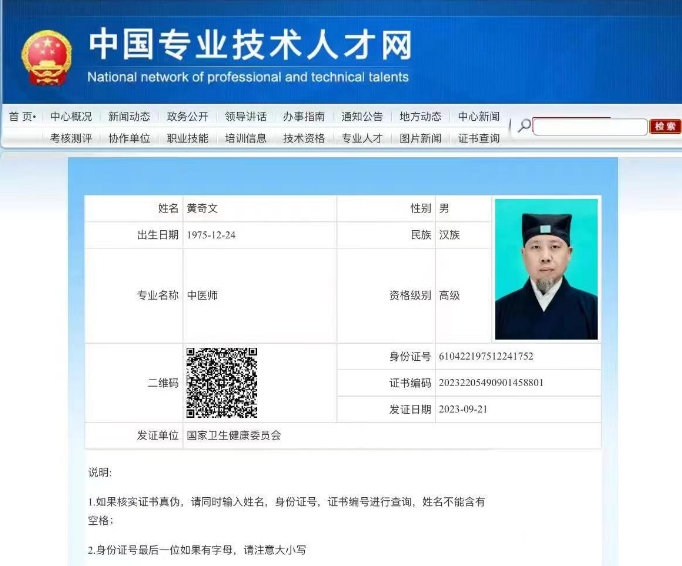Open the 中心概况 menu item
The height and width of the screenshot is (566, 682).
71,116
